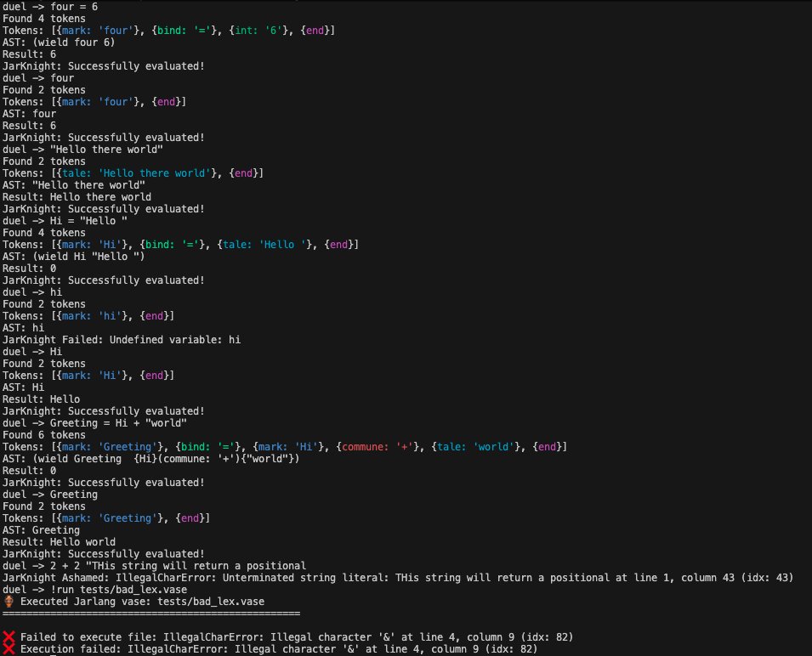Select "JarKnight Failed: Undefined variable: hi"
Screen dimensions: 812x656
click(x=122, y=340)
